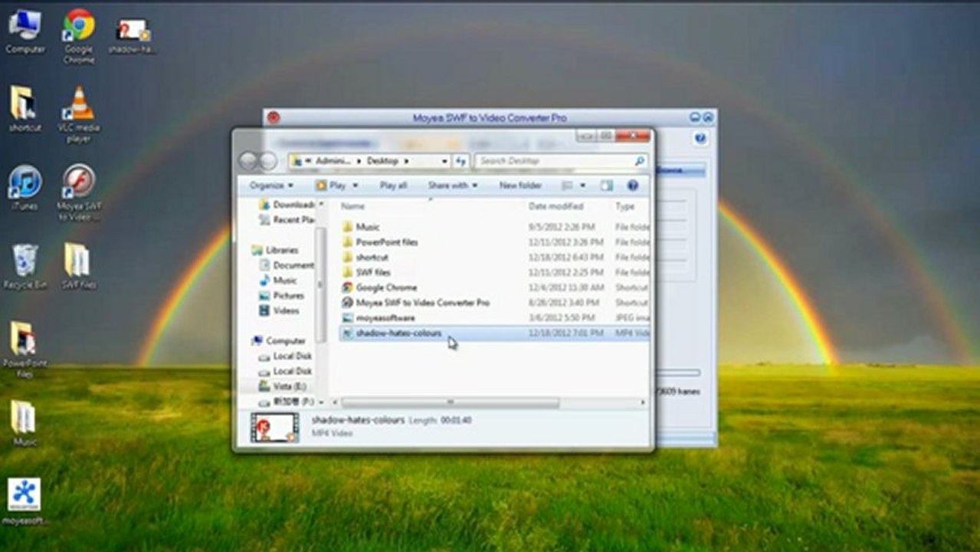This screenshot has height=552, width=980.
Task: Click the file list horizontal scrollbar thumb
Action: (451, 402)
